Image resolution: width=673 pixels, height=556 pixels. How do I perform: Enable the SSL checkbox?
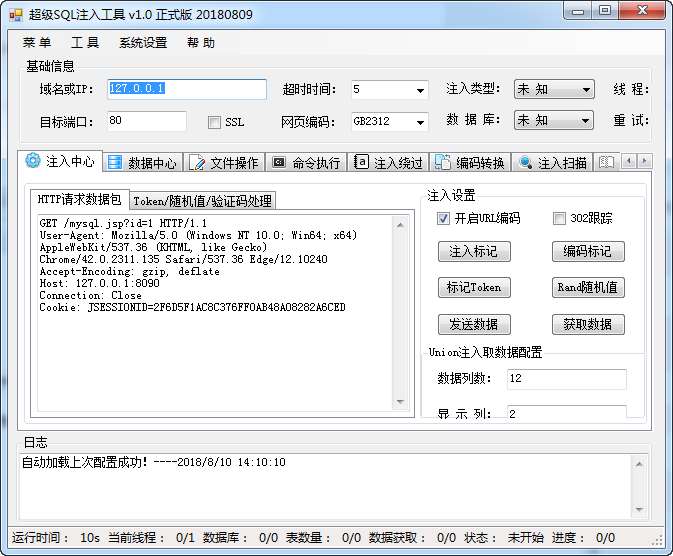[214, 122]
